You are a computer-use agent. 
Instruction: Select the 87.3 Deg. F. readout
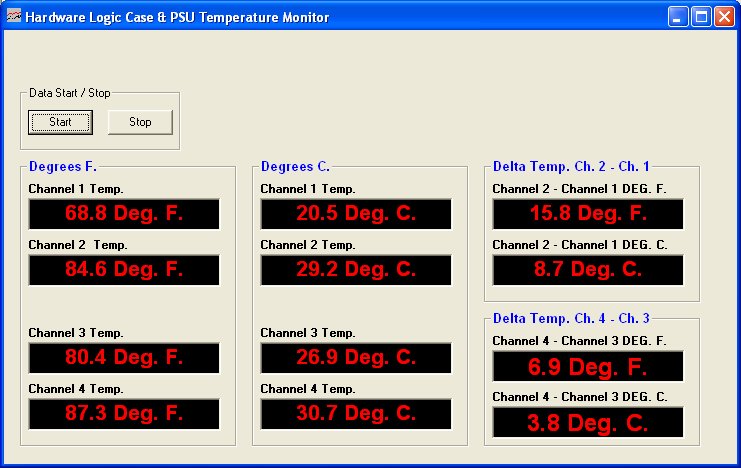click(124, 414)
